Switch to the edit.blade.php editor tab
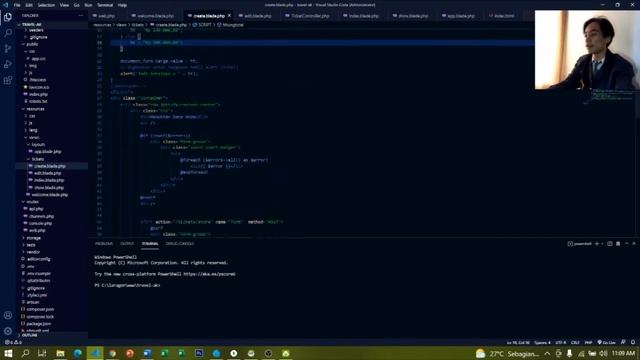Image resolution: width=640 pixels, height=360 pixels. (x=255, y=16)
